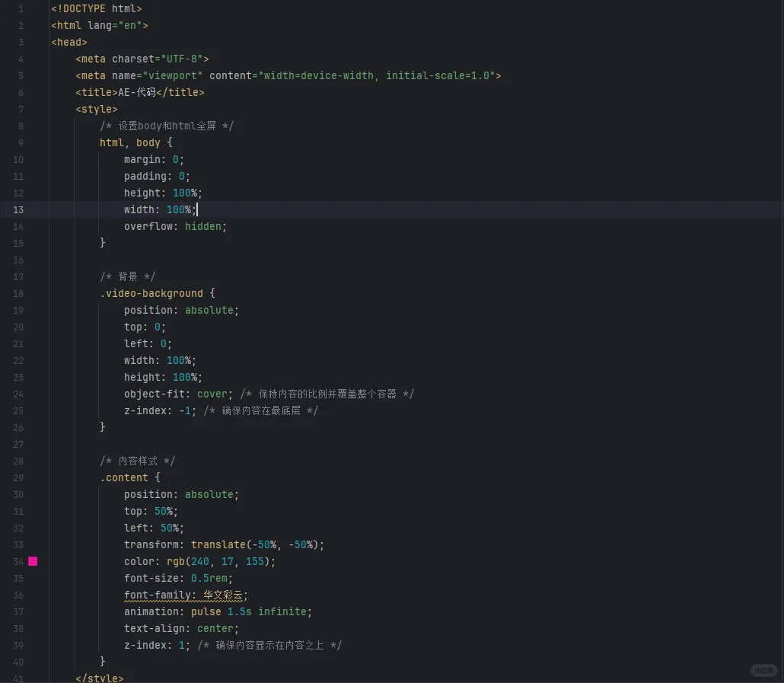Place cursor on the <!DOCTYPE html> line
The height and width of the screenshot is (683, 784).
tap(97, 9)
